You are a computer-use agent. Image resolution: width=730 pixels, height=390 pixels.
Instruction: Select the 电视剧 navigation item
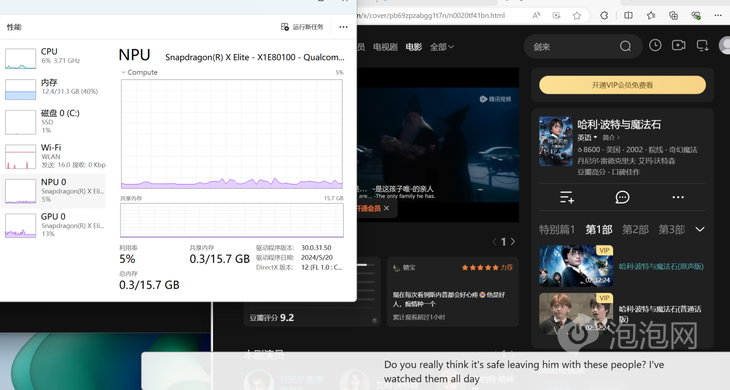(x=385, y=47)
